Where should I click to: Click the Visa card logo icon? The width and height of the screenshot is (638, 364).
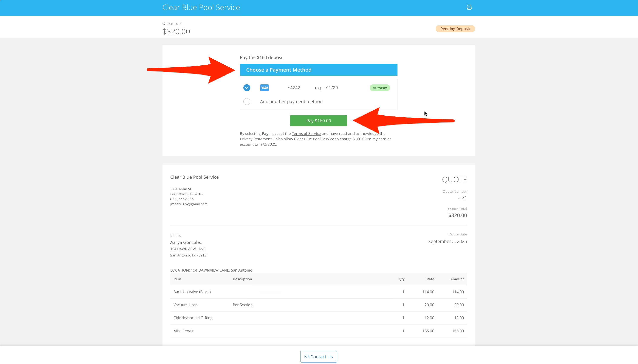pos(265,88)
